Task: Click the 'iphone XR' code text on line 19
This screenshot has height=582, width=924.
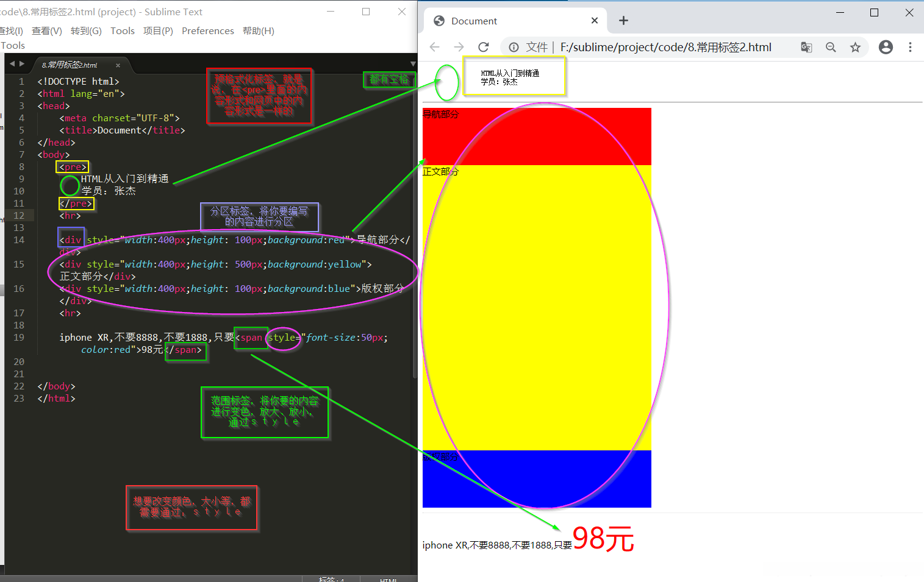Action: tap(84, 337)
